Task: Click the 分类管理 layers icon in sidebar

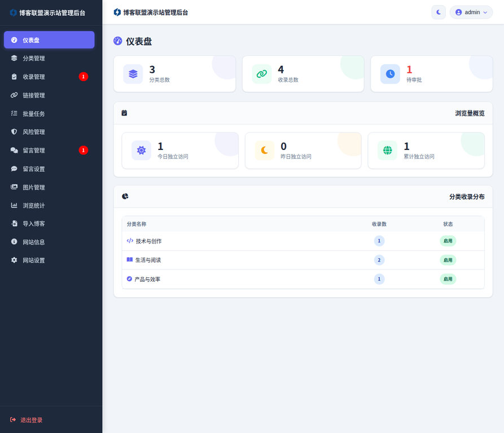Action: [14, 58]
